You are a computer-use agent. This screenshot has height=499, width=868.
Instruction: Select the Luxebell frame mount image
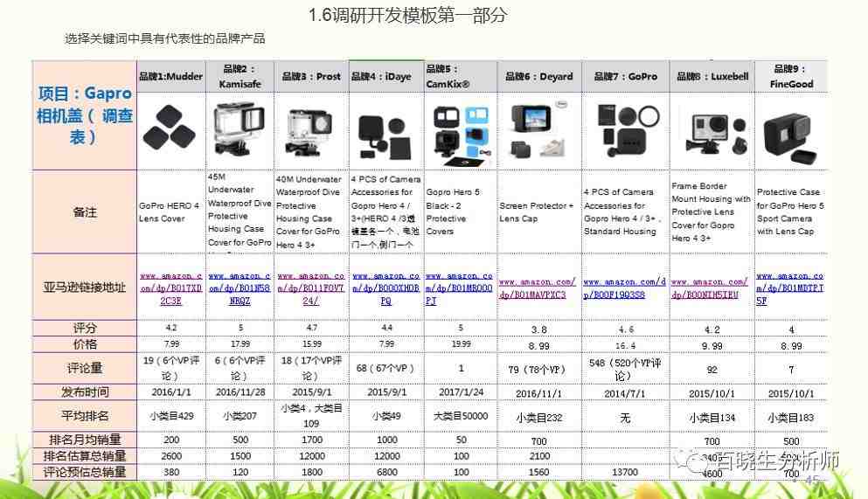[x=716, y=135]
